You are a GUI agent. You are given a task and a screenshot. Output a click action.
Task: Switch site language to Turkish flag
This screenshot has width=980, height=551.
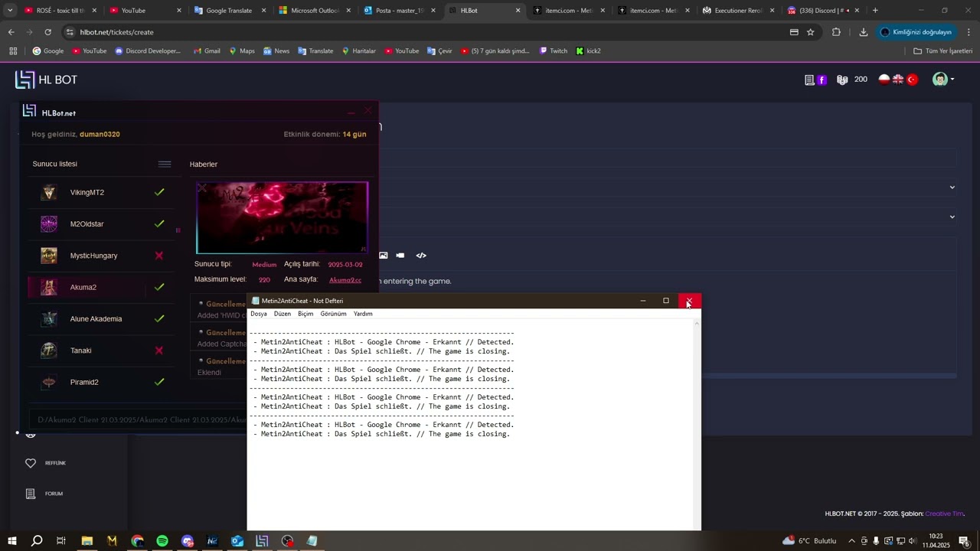pyautogui.click(x=912, y=80)
